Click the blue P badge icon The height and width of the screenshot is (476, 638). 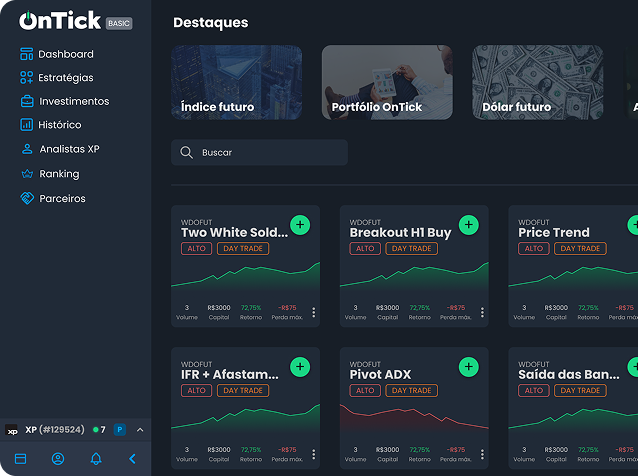point(120,430)
